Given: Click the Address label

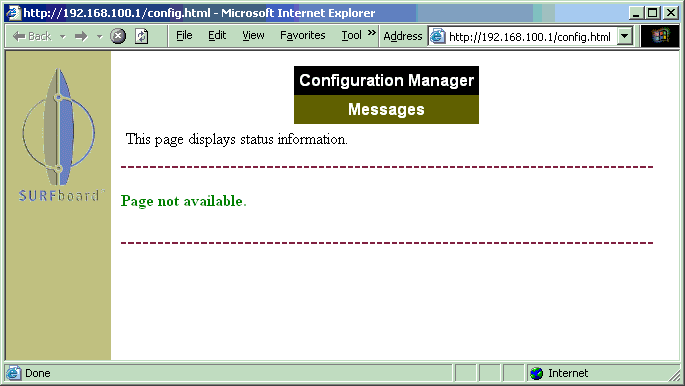Looking at the screenshot, I should tap(402, 36).
